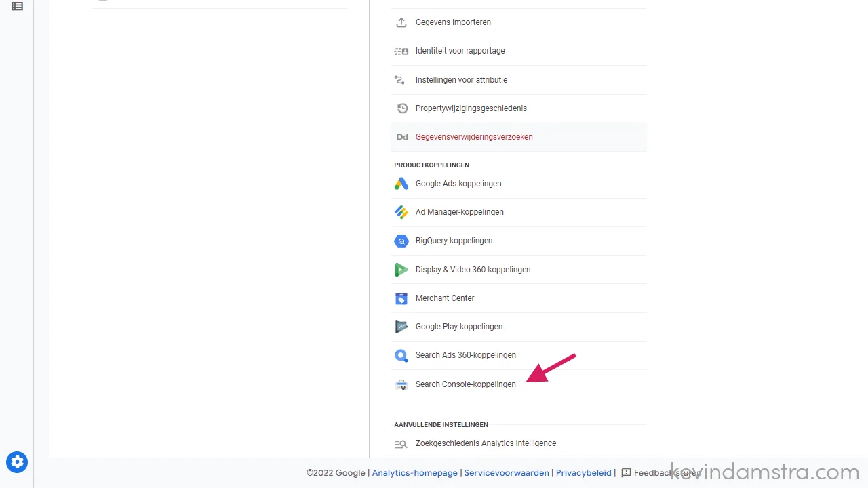Click the Dd icon for Gegevensverwijderingsverzoeken

tap(402, 137)
